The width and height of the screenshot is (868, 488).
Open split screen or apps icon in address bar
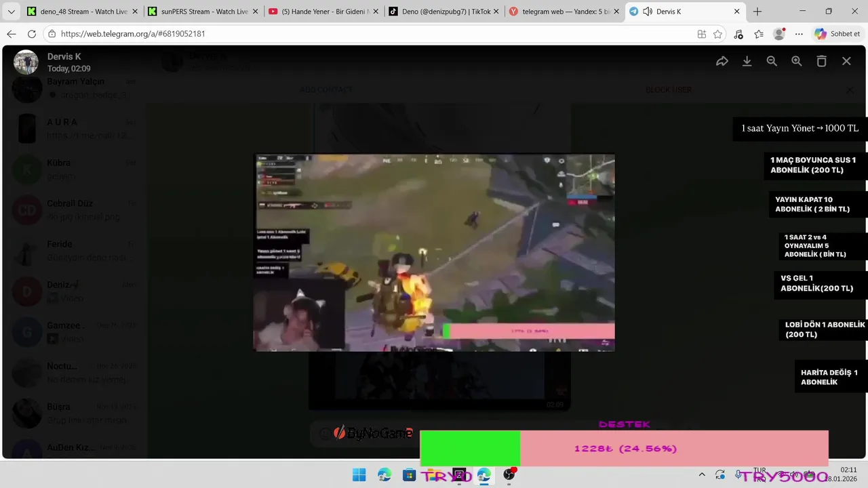click(x=702, y=34)
